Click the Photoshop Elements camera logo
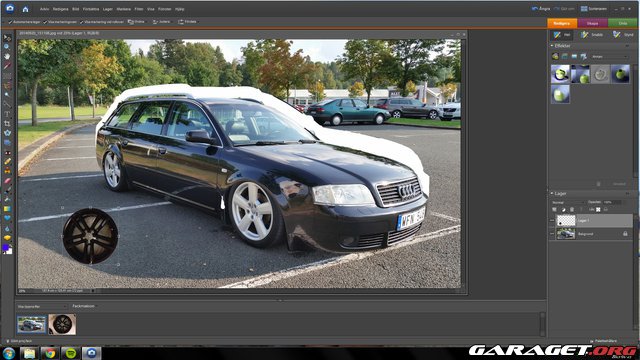 (x=10, y=8)
